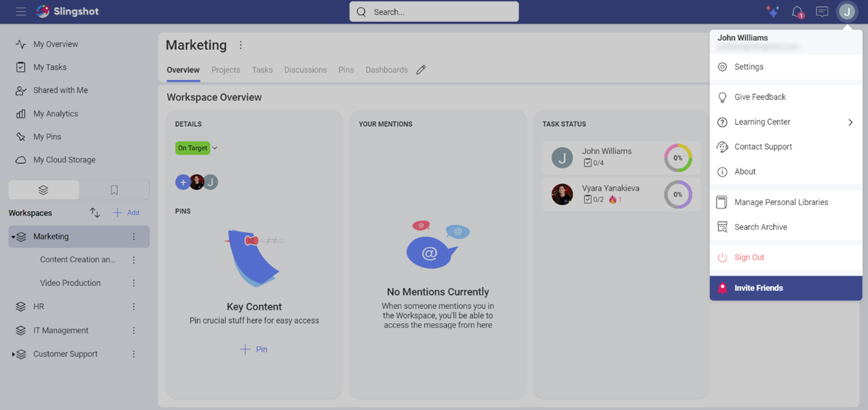Switch to the Projects tab
868x410 pixels.
coord(226,70)
